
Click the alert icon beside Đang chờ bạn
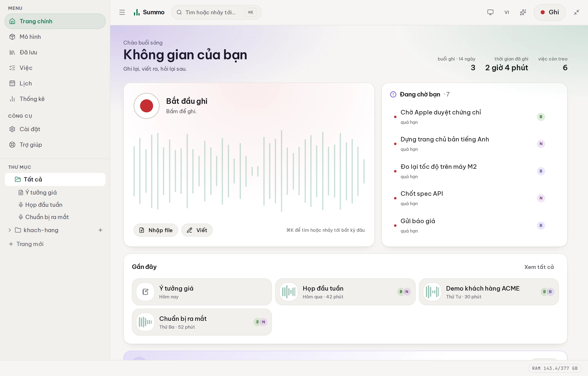393,94
